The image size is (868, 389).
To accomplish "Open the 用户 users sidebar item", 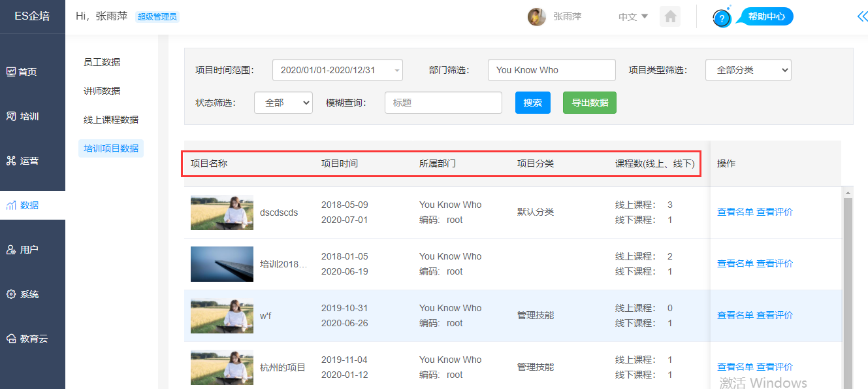I will 23,250.
